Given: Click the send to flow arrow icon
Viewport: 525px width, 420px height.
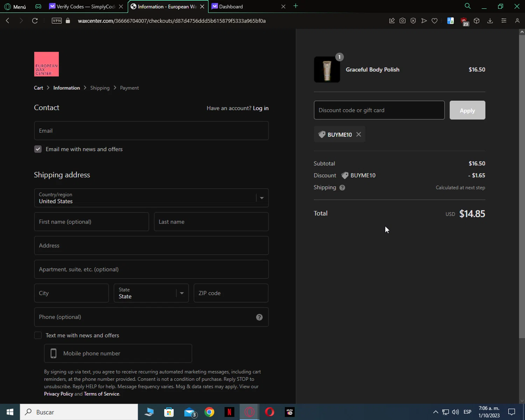Looking at the screenshot, I should [x=424, y=21].
